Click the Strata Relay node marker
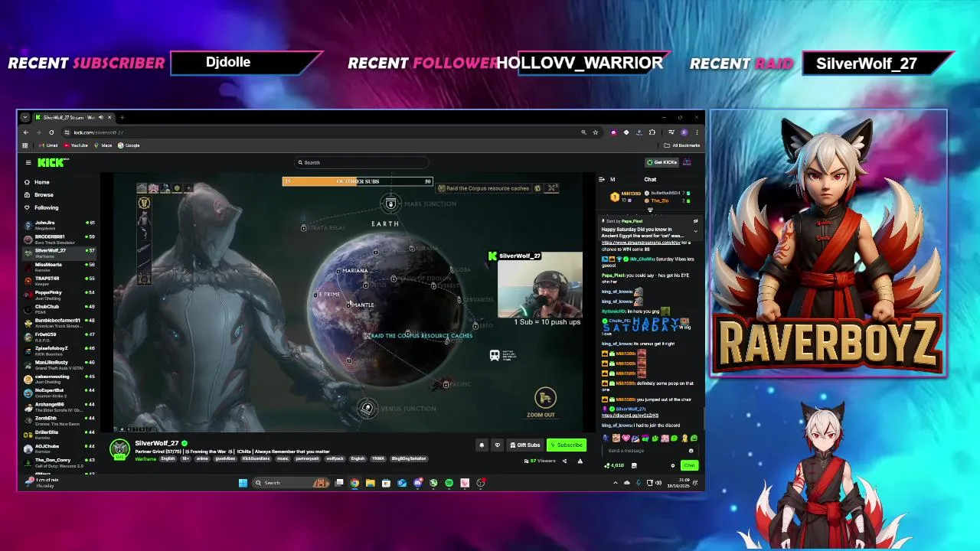 [x=304, y=227]
